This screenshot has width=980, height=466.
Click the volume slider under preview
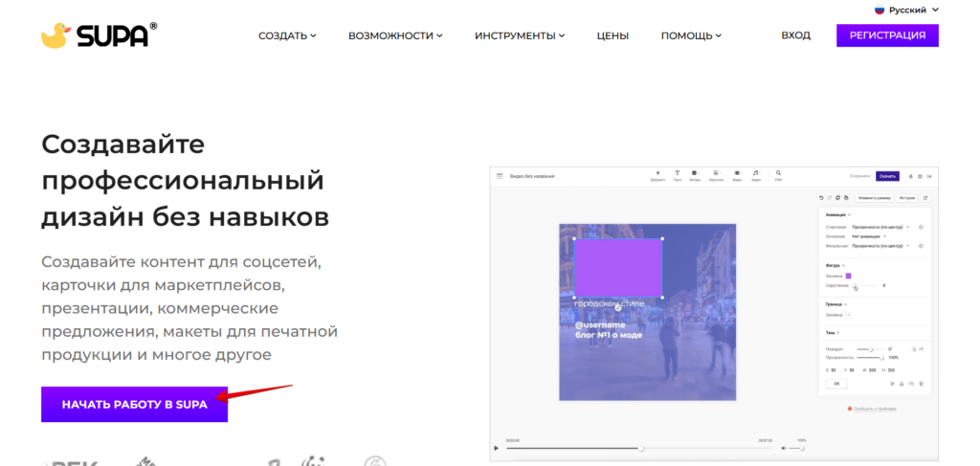796,449
